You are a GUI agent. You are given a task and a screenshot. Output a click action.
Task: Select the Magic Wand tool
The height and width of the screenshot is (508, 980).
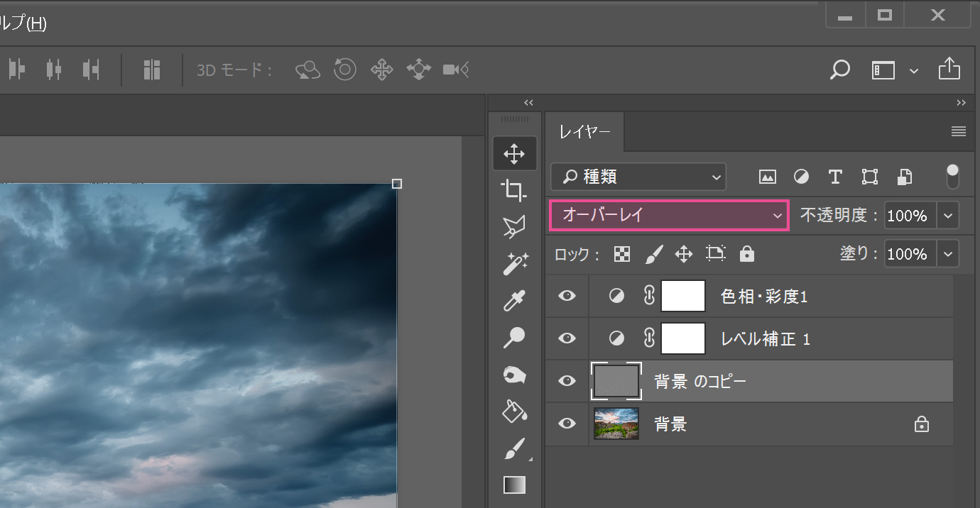(x=514, y=263)
